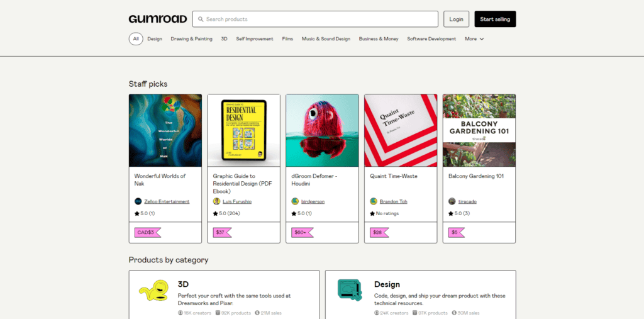
Task: Open Self Improvement category
Action: click(255, 39)
